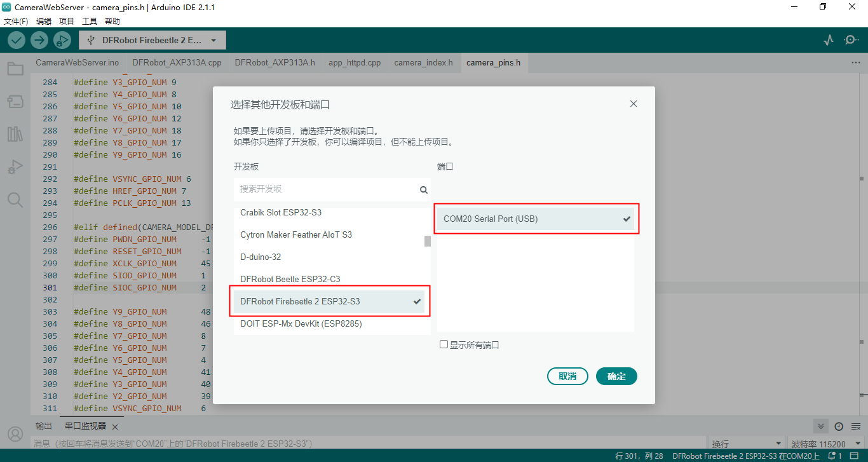
Task: Select DFRobot Beetle ESP32-C3 board
Action: [329, 279]
